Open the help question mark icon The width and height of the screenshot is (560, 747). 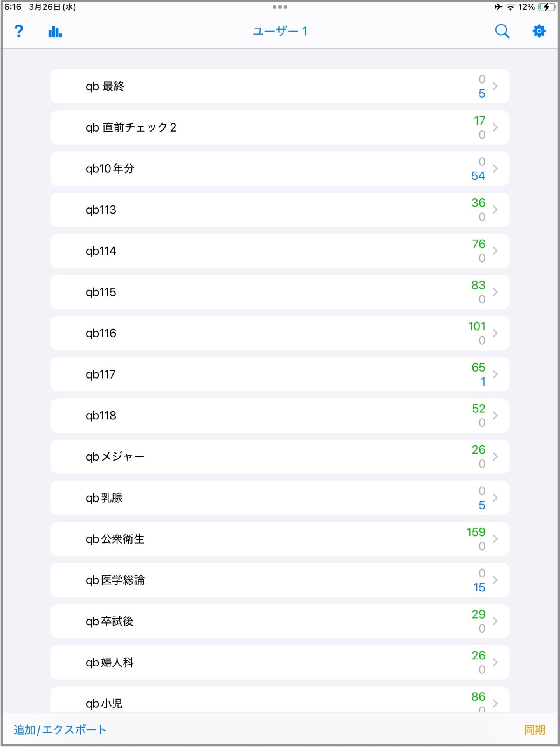pyautogui.click(x=19, y=31)
